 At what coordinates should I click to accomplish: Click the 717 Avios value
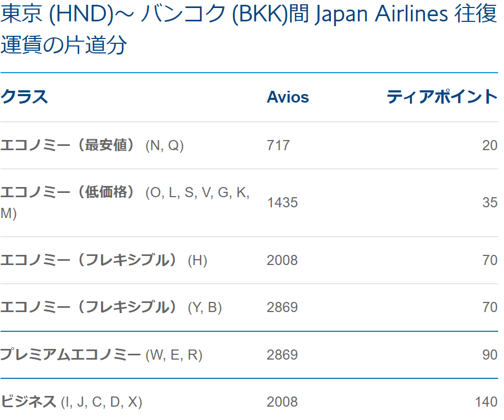(278, 145)
